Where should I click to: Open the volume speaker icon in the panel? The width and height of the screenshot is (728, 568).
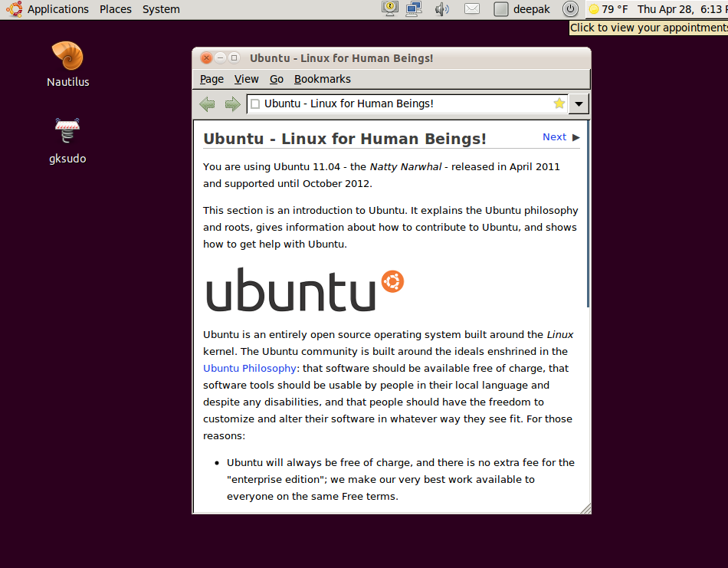coord(441,9)
